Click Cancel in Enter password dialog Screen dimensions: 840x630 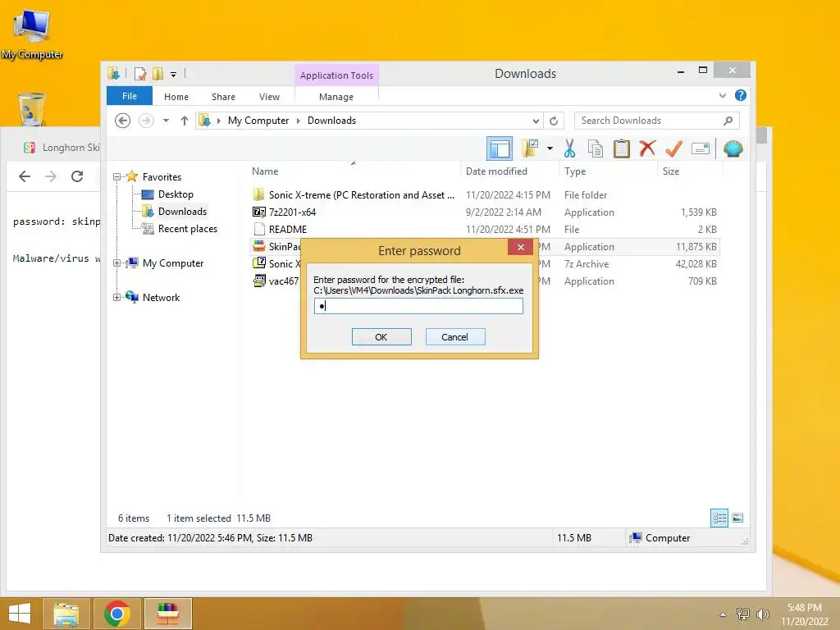point(455,337)
